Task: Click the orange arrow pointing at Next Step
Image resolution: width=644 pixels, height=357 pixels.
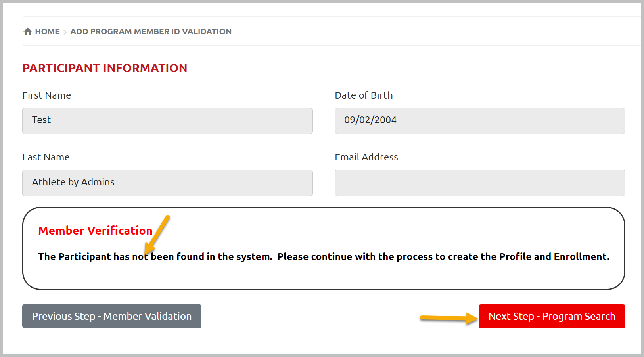Action: pyautogui.click(x=449, y=318)
